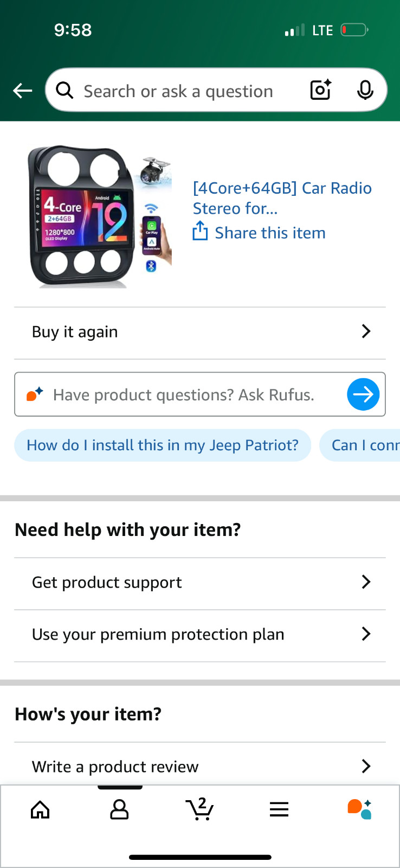Expand the Buy it again row

click(200, 332)
